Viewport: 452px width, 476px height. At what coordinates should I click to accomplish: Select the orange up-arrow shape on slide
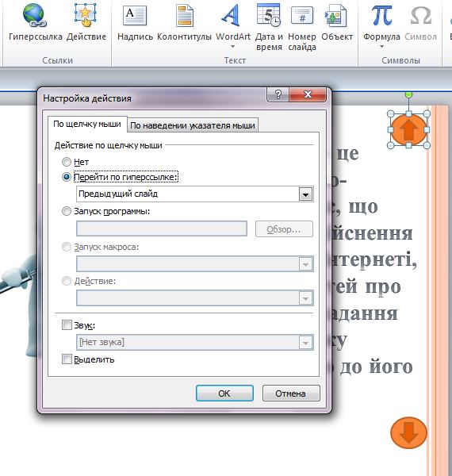point(408,129)
